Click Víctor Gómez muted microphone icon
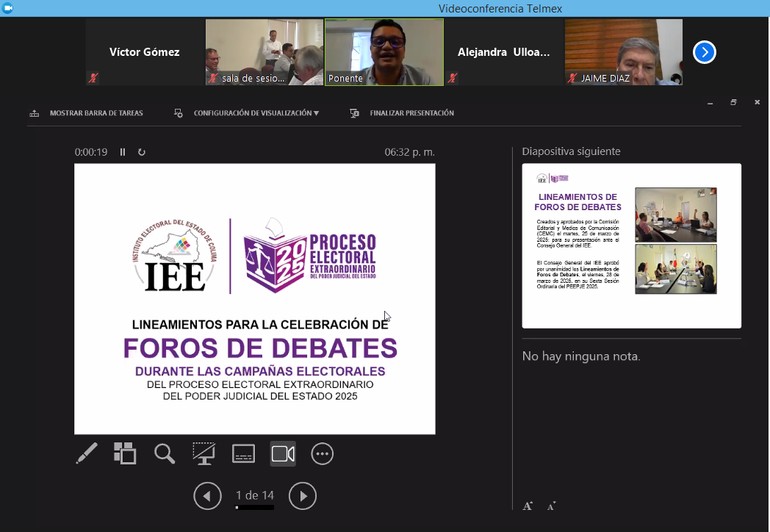Image resolution: width=770 pixels, height=532 pixels. coord(93,78)
